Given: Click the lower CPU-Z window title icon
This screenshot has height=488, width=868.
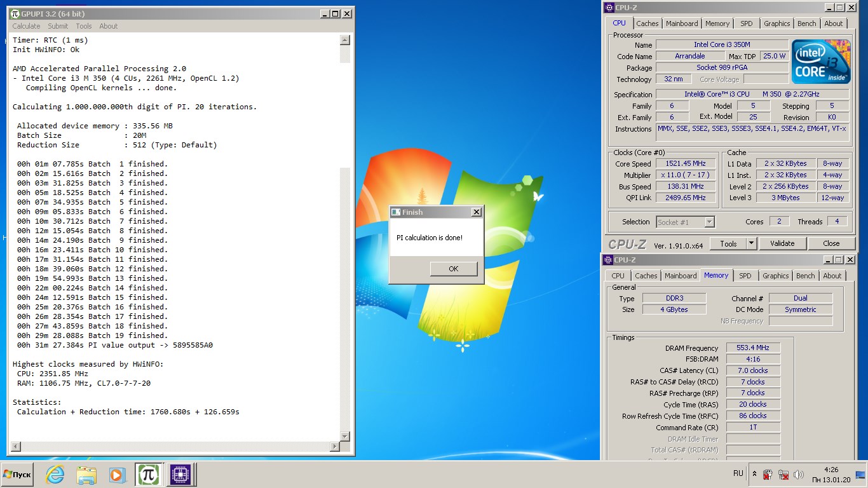Looking at the screenshot, I should [609, 260].
